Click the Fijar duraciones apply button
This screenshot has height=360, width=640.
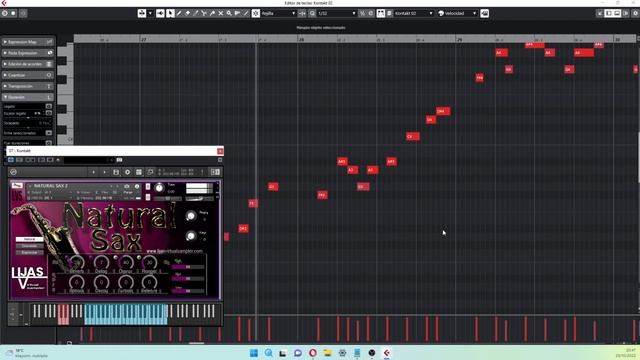point(49,143)
